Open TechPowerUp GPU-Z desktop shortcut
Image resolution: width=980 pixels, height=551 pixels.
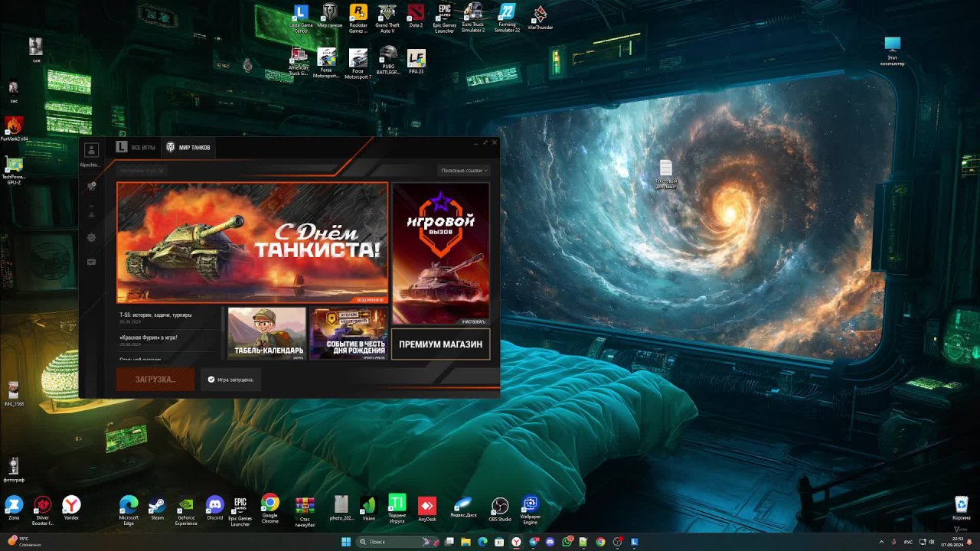point(14,170)
